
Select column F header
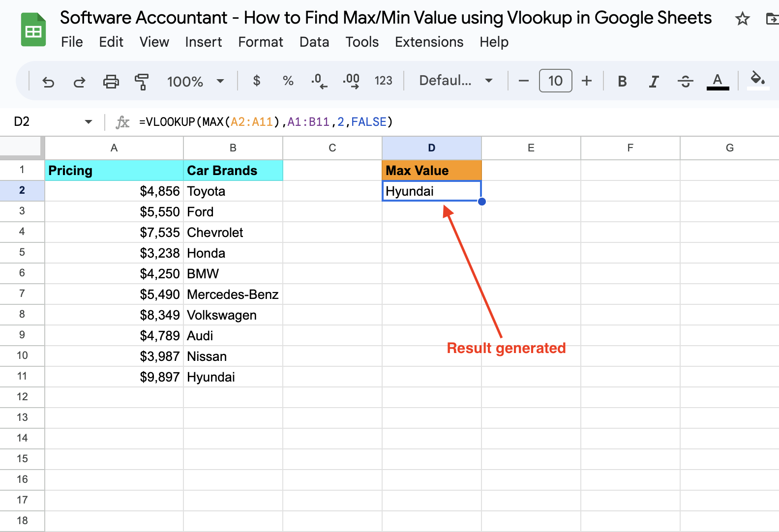pos(630,148)
